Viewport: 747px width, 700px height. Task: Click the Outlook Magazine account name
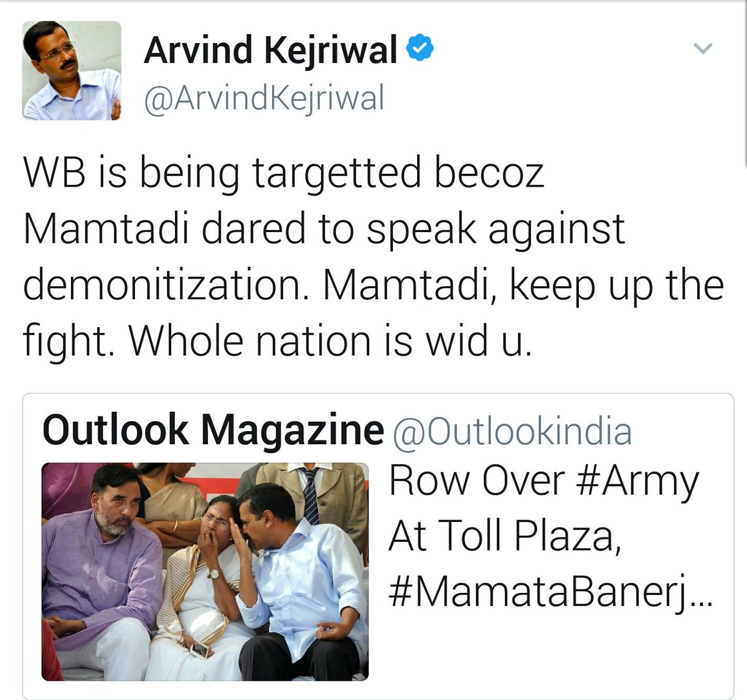[213, 430]
